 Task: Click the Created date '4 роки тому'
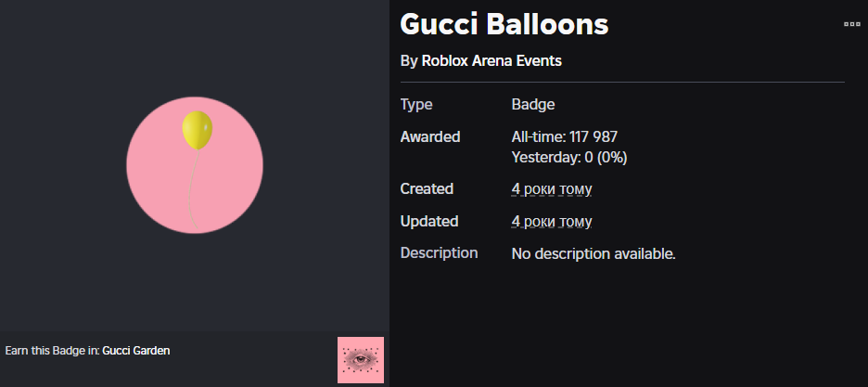point(551,189)
